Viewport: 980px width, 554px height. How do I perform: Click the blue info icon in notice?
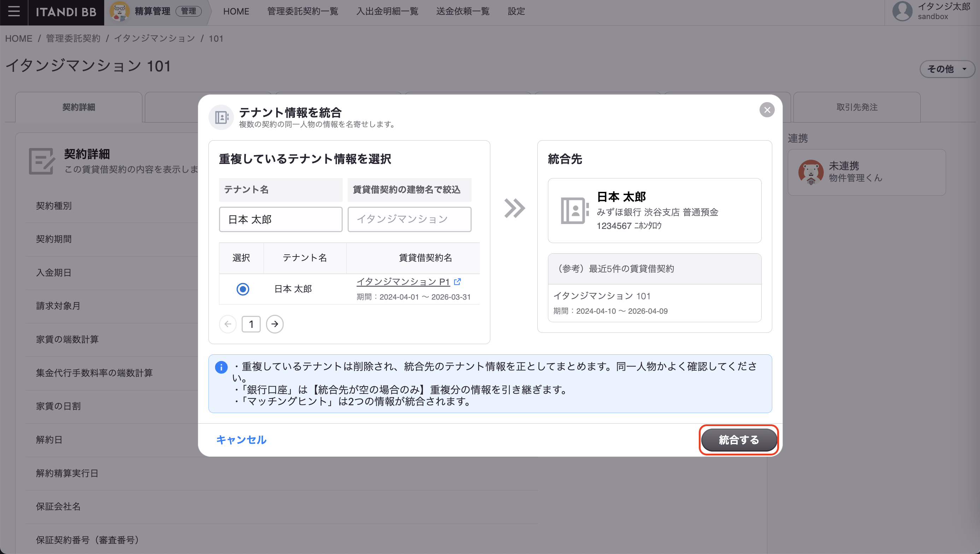pyautogui.click(x=221, y=367)
